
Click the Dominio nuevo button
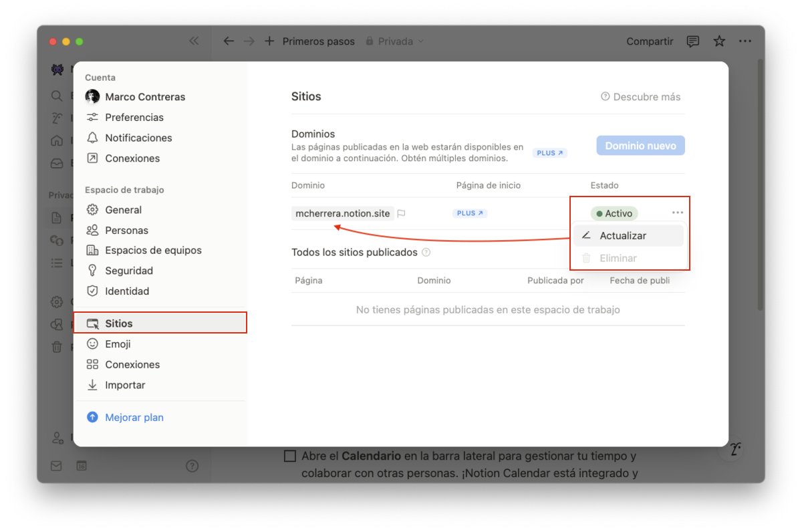[x=640, y=146]
